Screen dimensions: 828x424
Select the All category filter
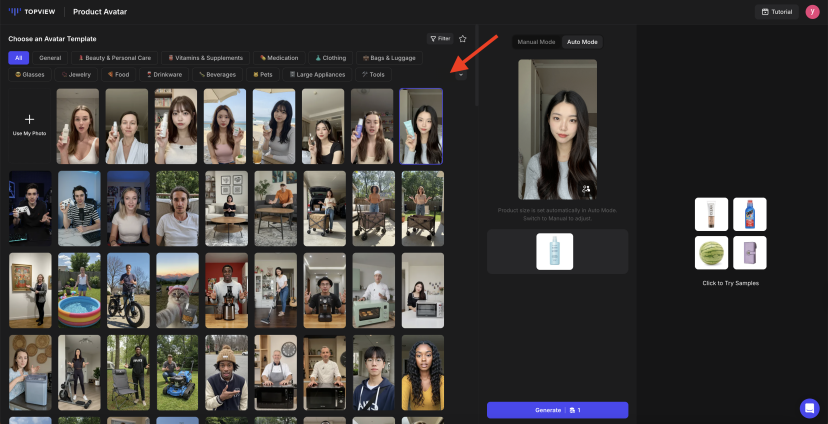click(18, 58)
